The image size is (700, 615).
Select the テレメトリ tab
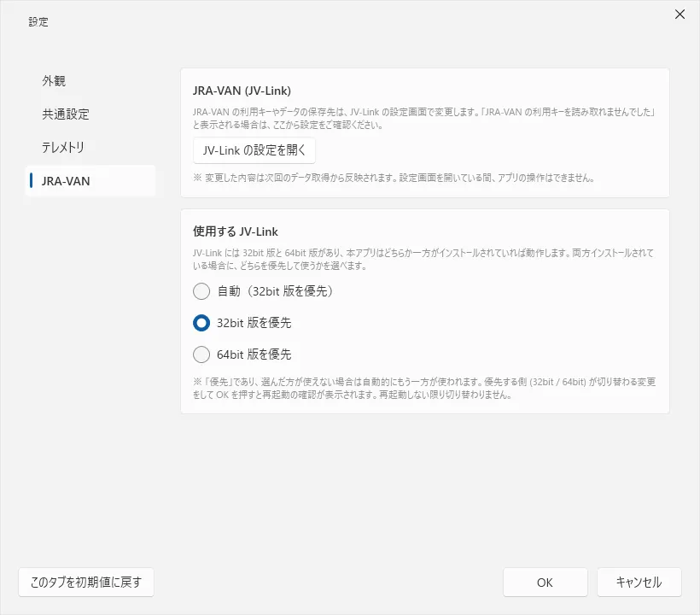90,148
